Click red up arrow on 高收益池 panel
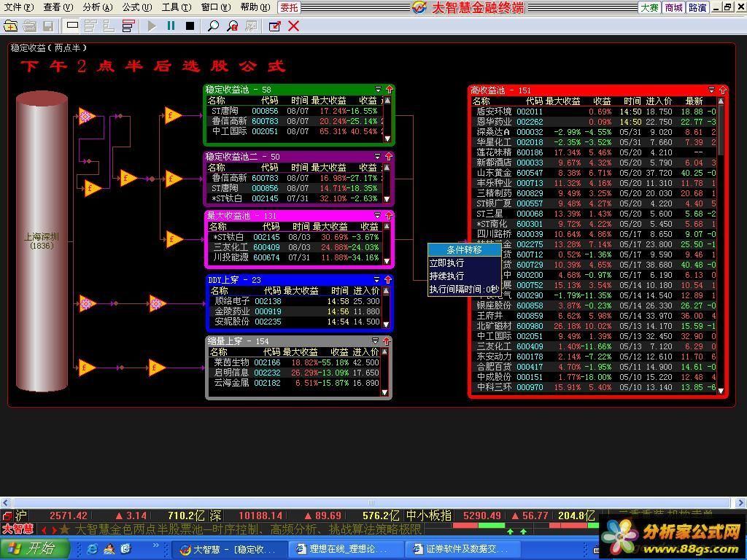The height and width of the screenshot is (560, 747). point(723,90)
